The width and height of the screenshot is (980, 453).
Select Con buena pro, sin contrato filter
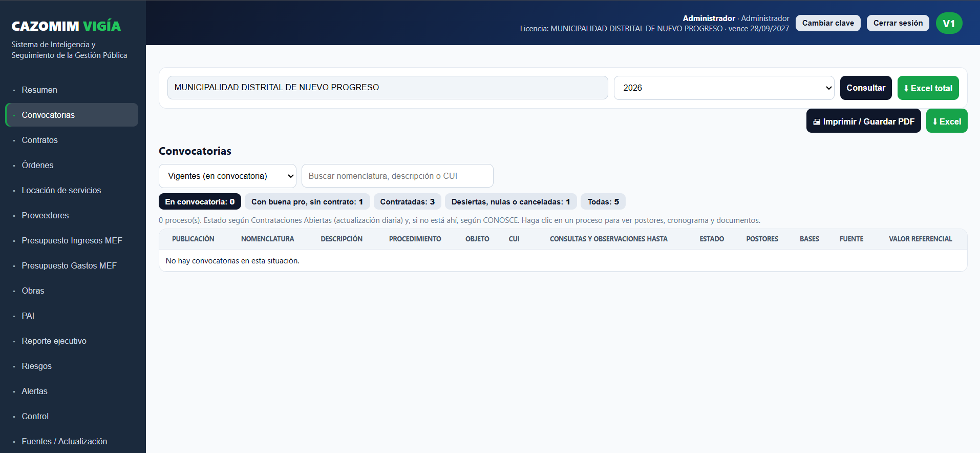307,201
